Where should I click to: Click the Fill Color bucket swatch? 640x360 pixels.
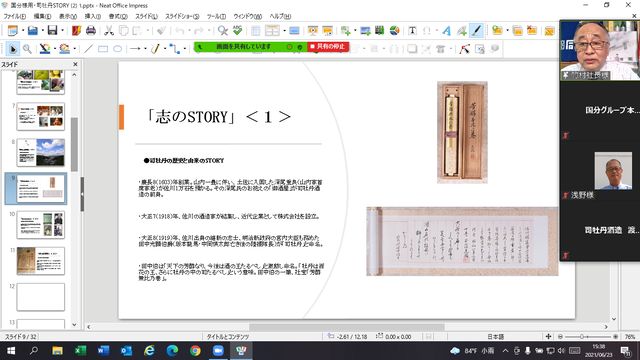[64, 49]
